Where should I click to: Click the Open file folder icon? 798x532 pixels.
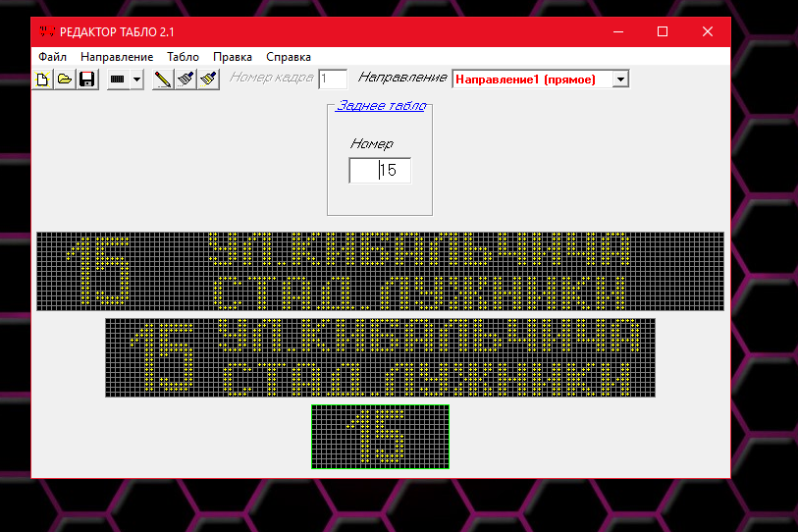65,80
